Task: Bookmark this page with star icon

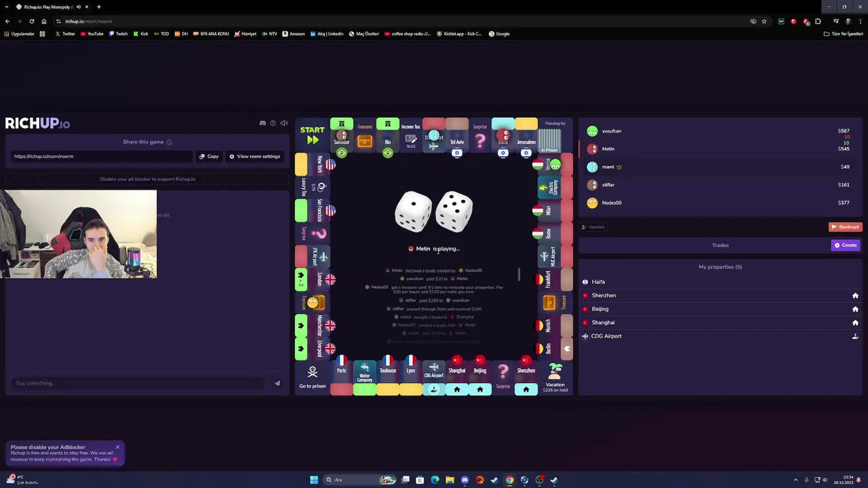Action: click(x=764, y=22)
